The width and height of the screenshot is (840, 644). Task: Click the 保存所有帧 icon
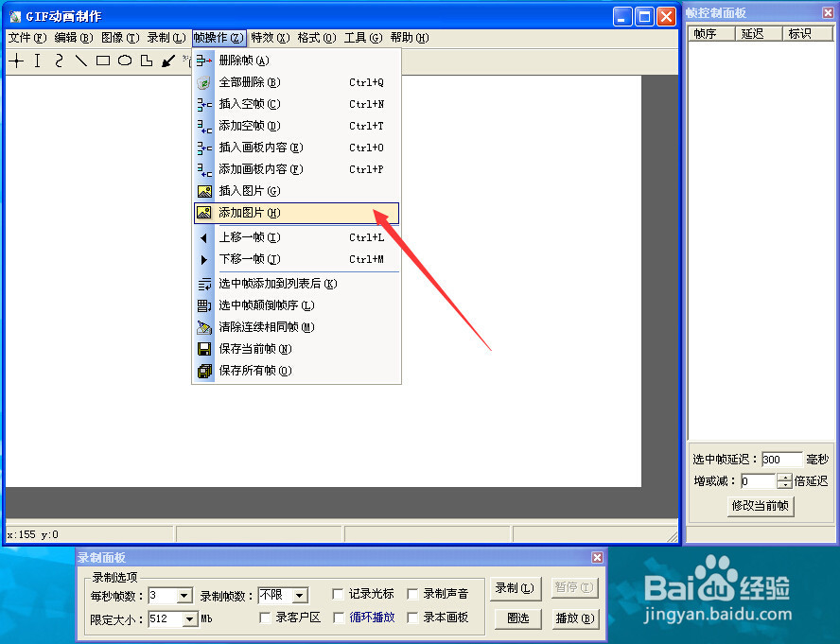pos(204,371)
